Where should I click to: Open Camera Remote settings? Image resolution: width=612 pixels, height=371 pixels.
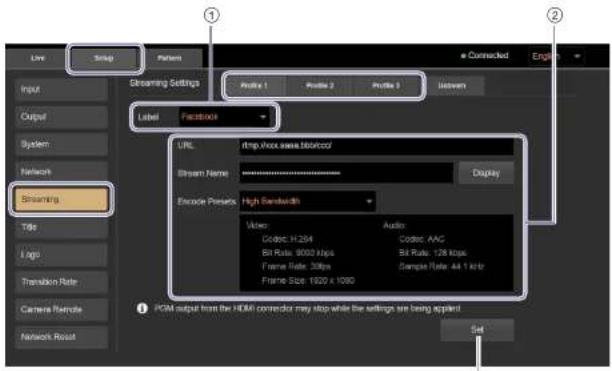coord(61,309)
